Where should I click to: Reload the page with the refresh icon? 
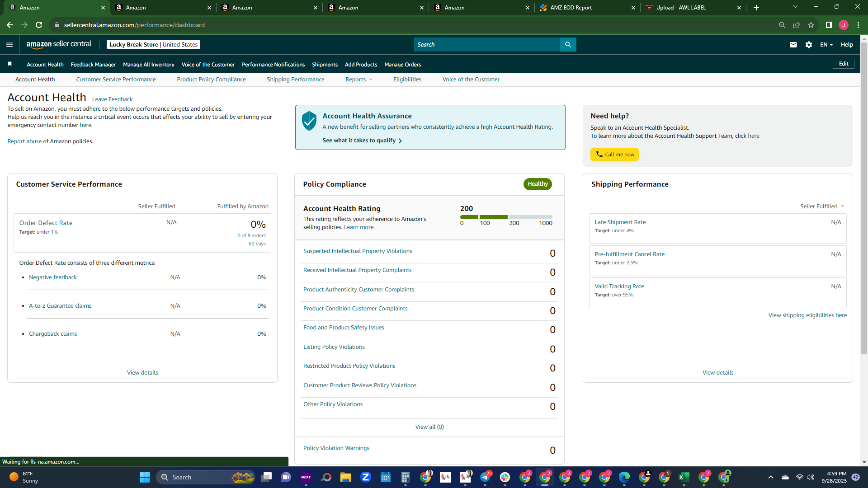pyautogui.click(x=39, y=25)
